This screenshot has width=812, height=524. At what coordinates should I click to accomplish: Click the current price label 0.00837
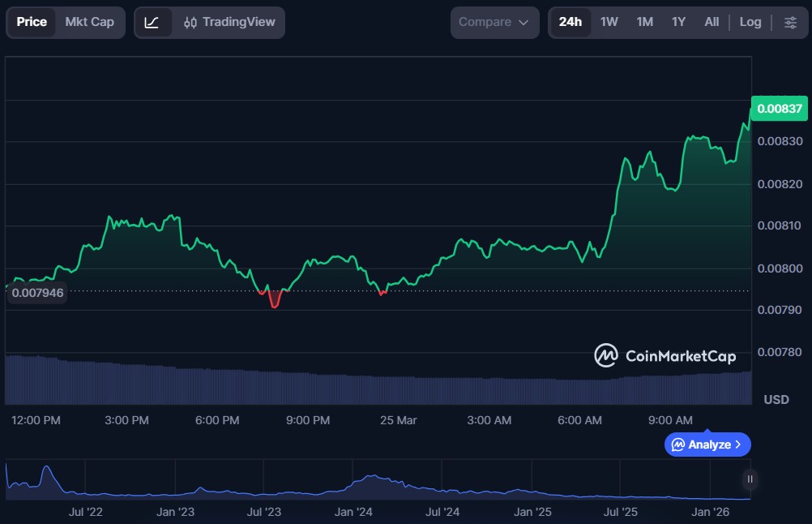click(x=780, y=109)
